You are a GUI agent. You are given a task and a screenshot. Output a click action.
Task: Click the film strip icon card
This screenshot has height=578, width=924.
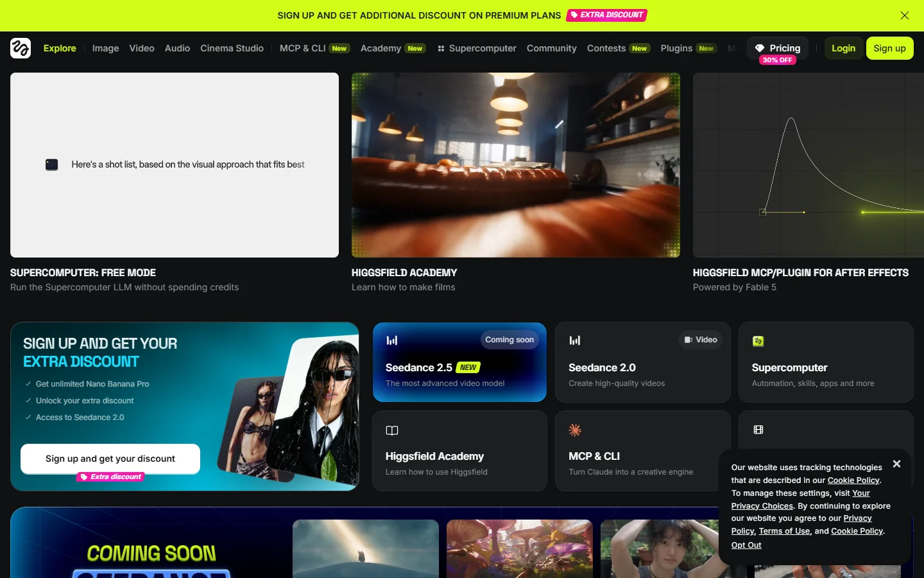[x=758, y=430]
